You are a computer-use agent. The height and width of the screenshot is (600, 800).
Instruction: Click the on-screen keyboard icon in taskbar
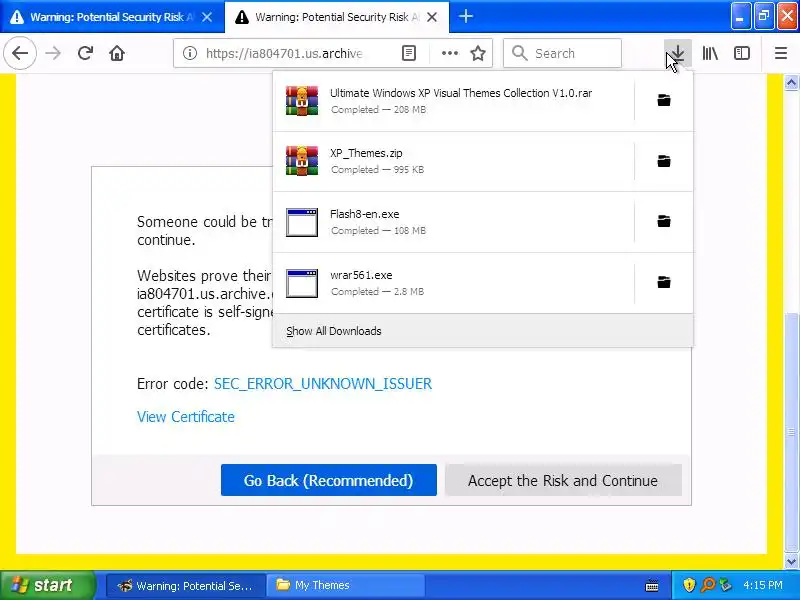[652, 585]
